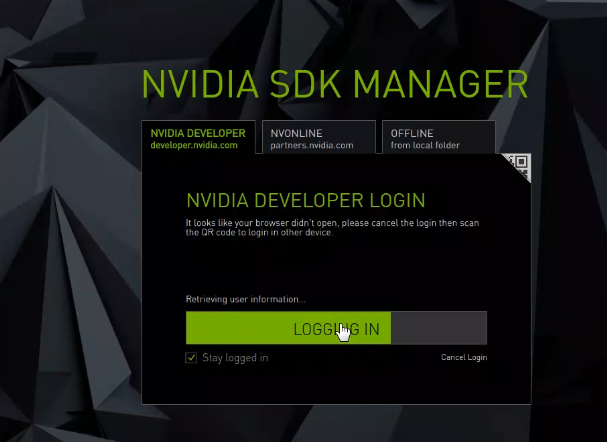Switch to the NVONLINE partners tab
Viewport: 607px width, 442px height.
pyautogui.click(x=319, y=138)
